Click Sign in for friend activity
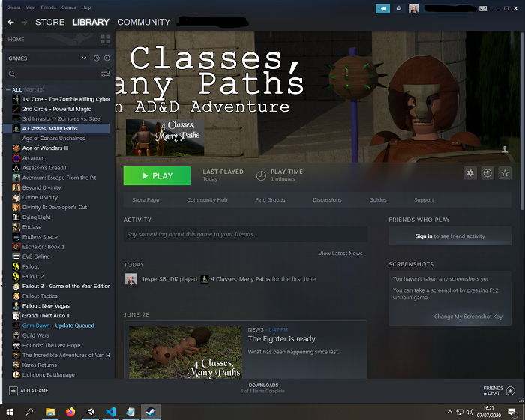Screen dimensions: 525x420 click(x=424, y=236)
